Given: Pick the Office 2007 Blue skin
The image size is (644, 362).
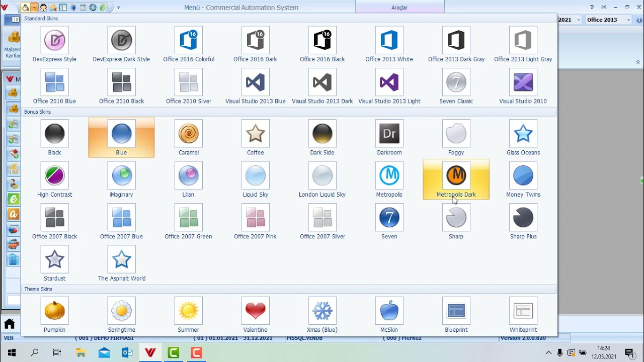Looking at the screenshot, I should (x=121, y=221).
